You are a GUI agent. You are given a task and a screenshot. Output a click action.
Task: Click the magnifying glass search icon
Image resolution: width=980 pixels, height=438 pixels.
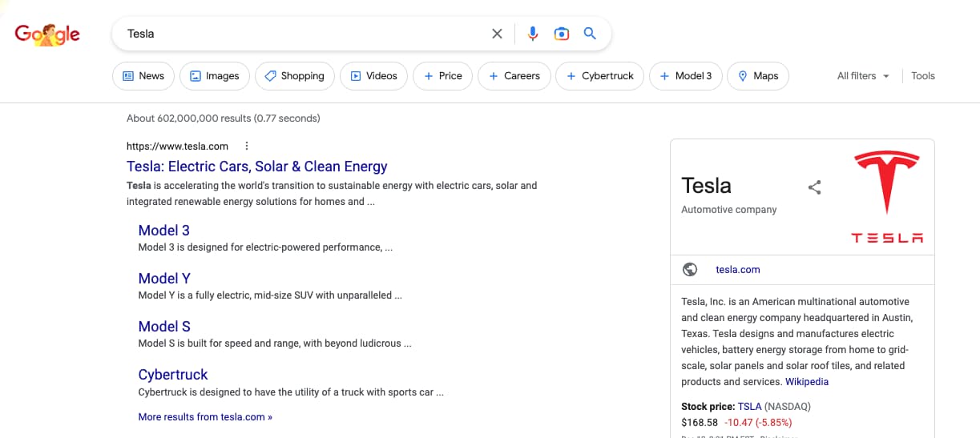tap(590, 34)
